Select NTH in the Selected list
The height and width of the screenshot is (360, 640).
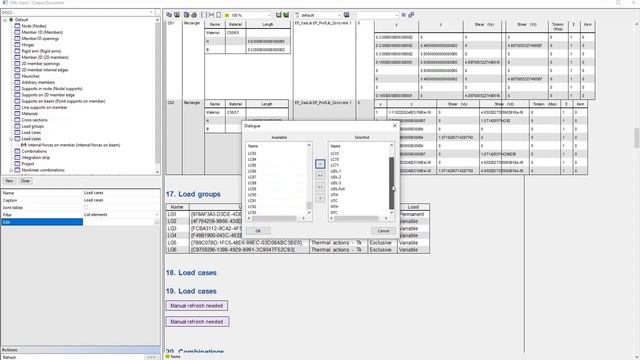pyautogui.click(x=334, y=207)
